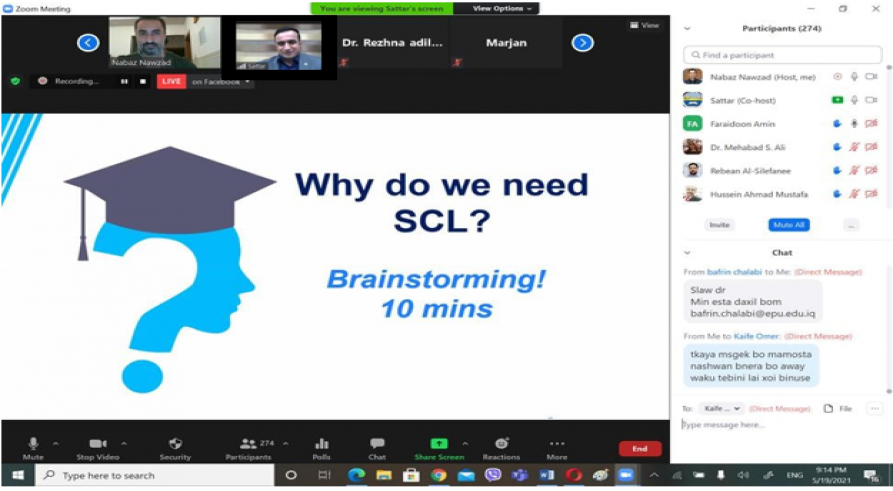The height and width of the screenshot is (491, 893).
Task: Pause the recording
Action: pyautogui.click(x=124, y=81)
